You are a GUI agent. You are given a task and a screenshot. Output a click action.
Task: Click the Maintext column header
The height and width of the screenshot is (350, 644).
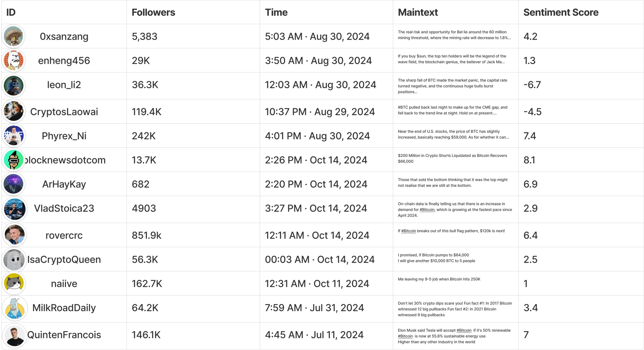click(x=418, y=12)
